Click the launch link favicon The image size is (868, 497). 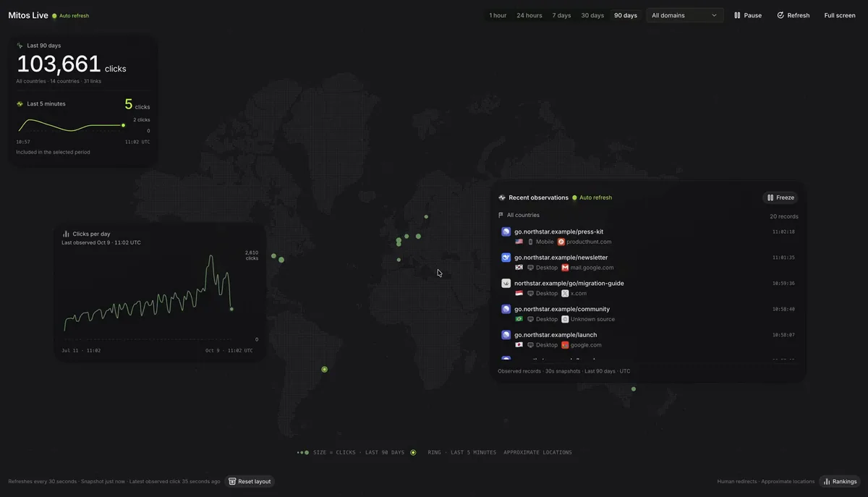[506, 335]
